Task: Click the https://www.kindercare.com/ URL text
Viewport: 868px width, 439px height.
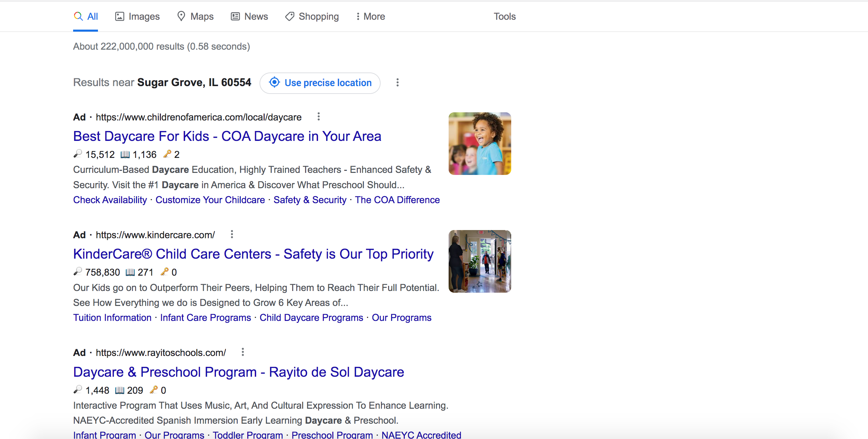Action: (x=155, y=235)
